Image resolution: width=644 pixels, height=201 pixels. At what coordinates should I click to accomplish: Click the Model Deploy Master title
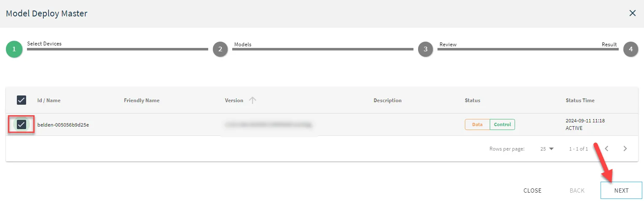pyautogui.click(x=46, y=13)
